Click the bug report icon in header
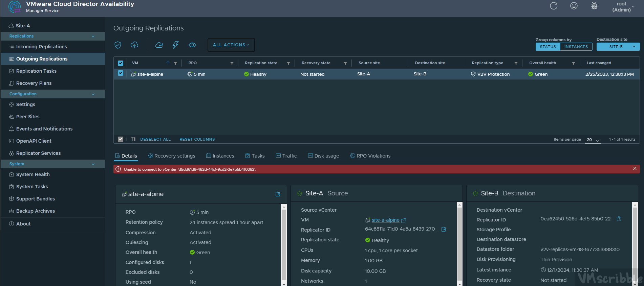This screenshot has width=644, height=286. pos(594,6)
